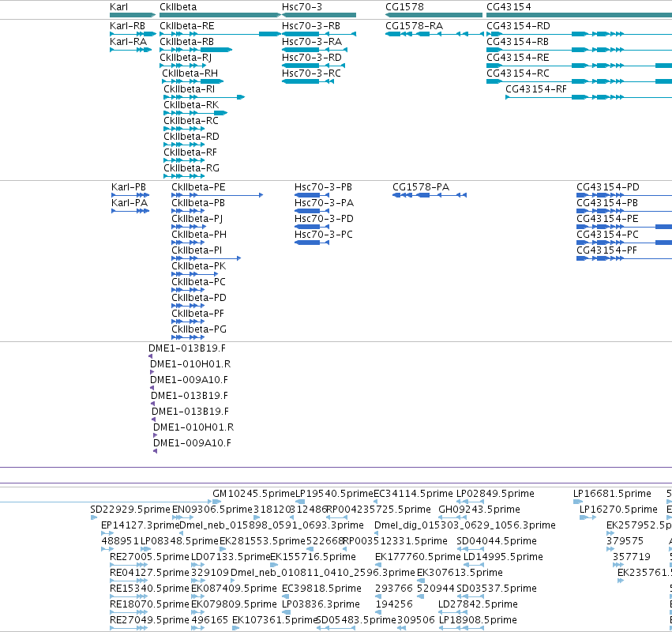Click the Karl-PA protein label
The height and width of the screenshot is (632, 672).
click(130, 203)
